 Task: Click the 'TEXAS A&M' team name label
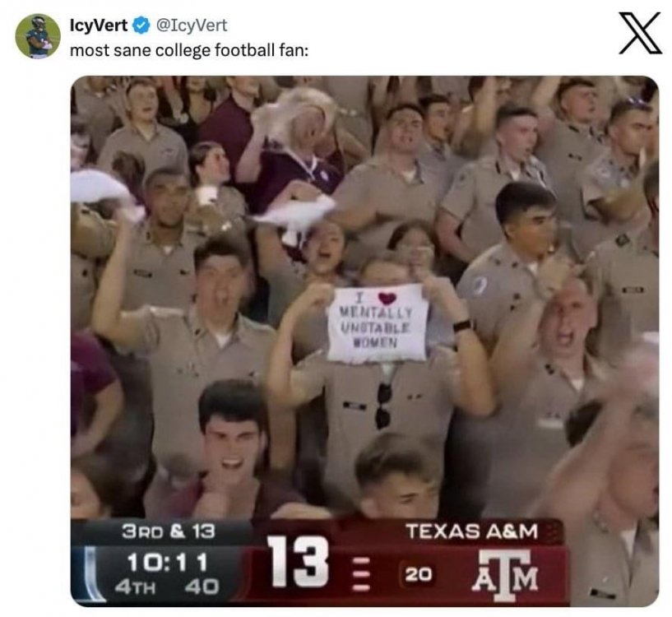tap(471, 531)
